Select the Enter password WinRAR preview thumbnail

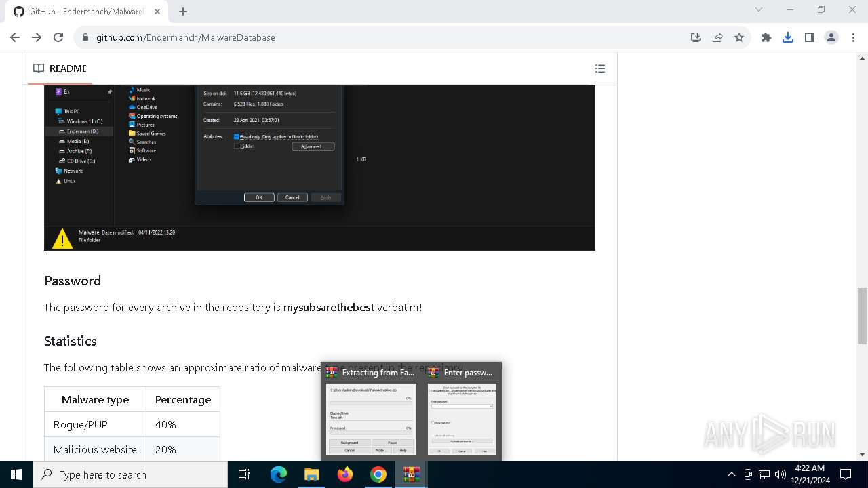pyautogui.click(x=462, y=419)
